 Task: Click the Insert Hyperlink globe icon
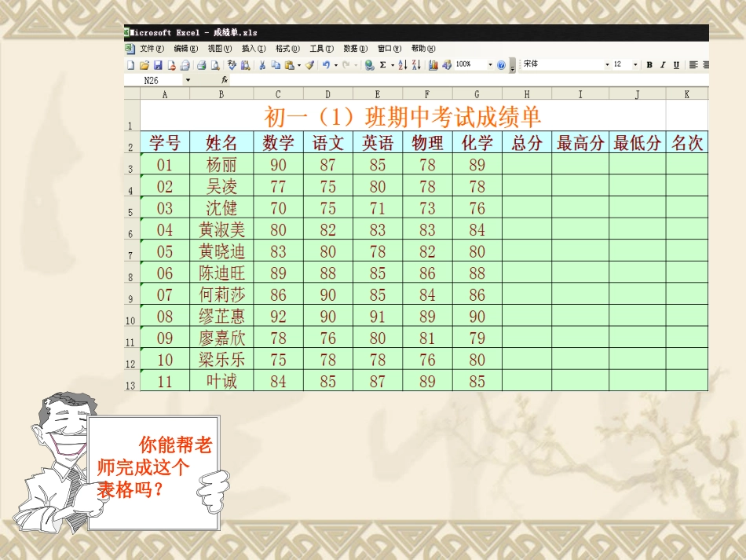369,65
